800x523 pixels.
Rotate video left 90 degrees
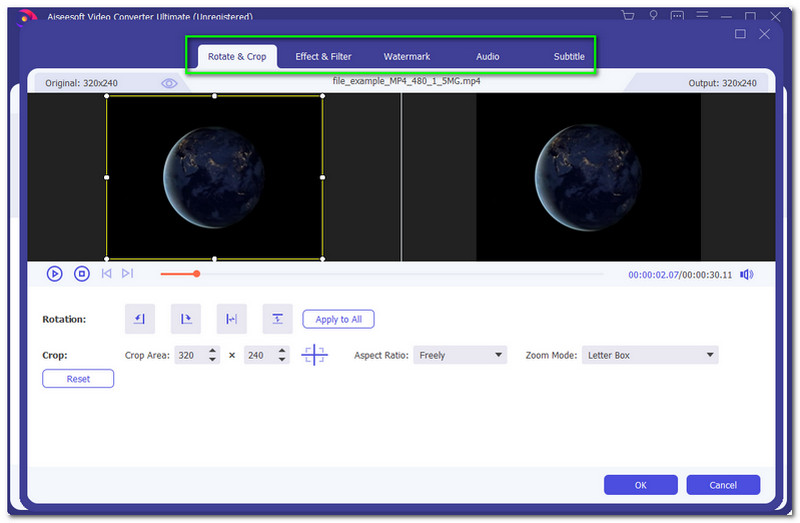[140, 319]
